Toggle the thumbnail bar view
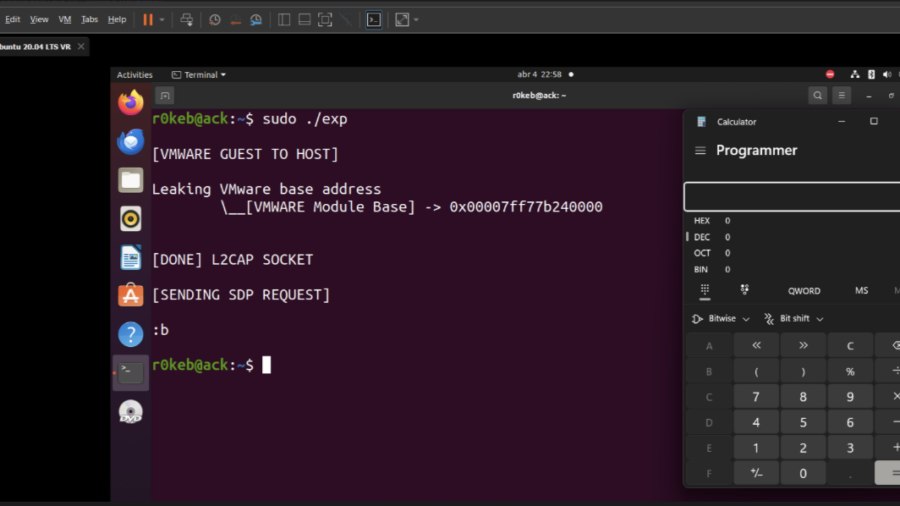 point(305,20)
